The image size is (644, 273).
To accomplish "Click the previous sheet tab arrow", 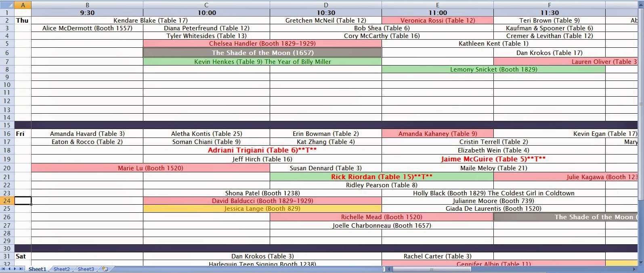I will [x=9, y=269].
